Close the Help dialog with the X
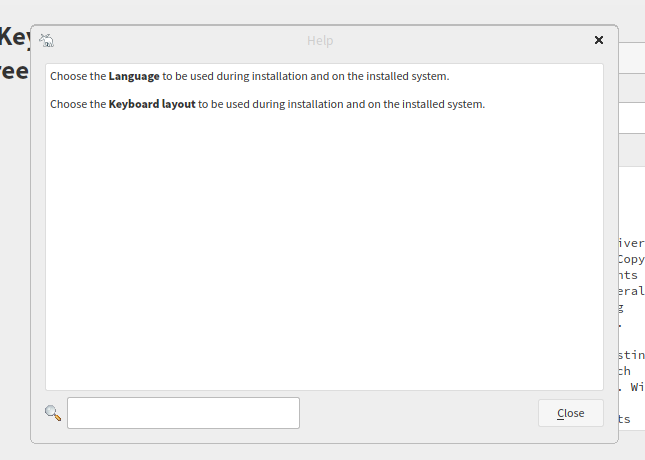This screenshot has height=460, width=645. pos(599,40)
